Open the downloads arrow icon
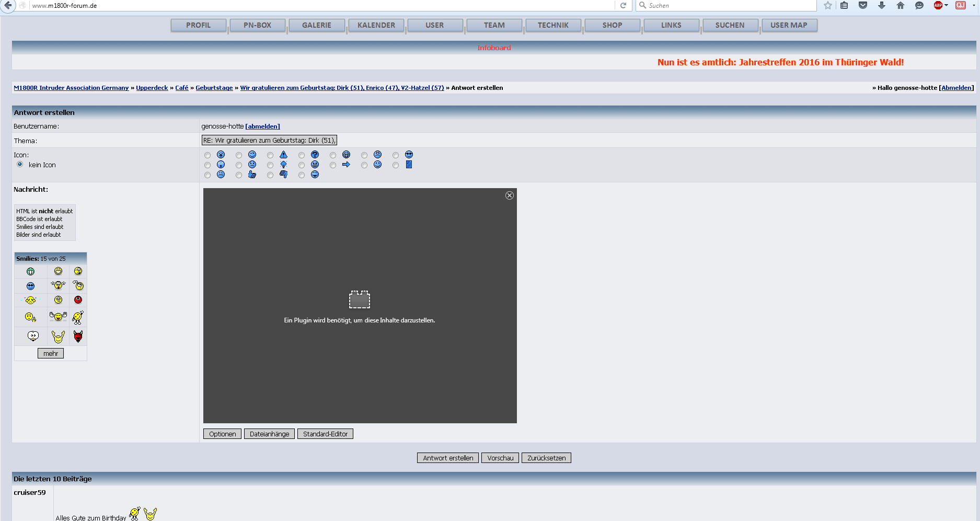Viewport: 980px width, 521px height. coord(882,6)
